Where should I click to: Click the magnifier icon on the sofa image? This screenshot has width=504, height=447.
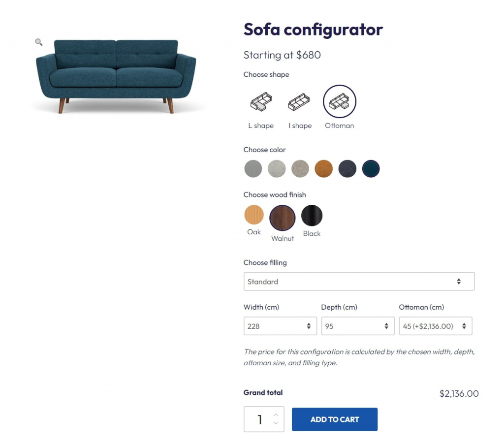(x=38, y=42)
